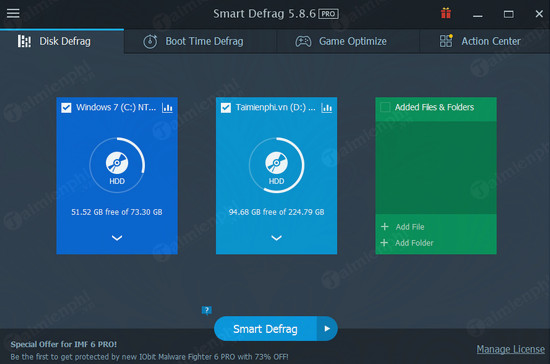Click the D: drive usage ring
The width and height of the screenshot is (550, 364).
(276, 165)
